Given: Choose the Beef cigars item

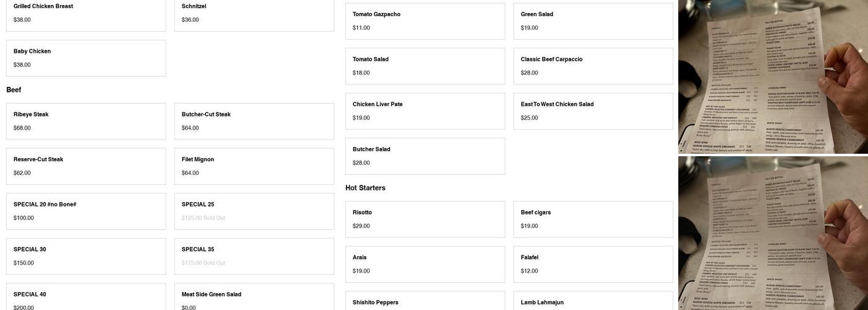Looking at the screenshot, I should click(x=593, y=219).
